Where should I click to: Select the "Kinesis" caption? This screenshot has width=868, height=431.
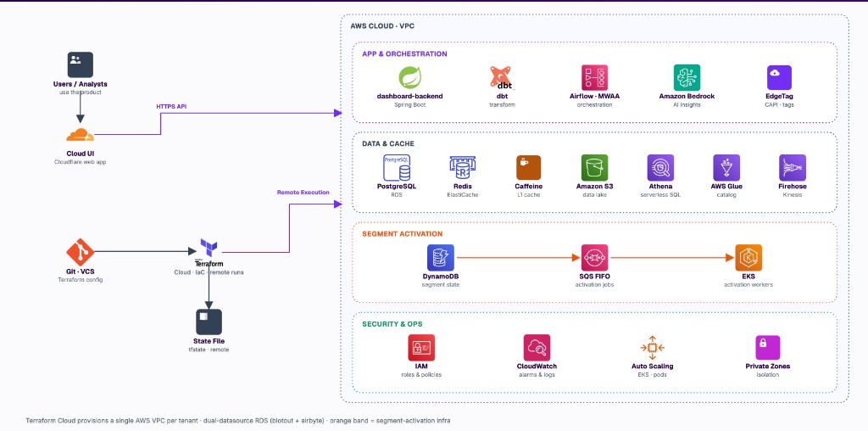793,195
